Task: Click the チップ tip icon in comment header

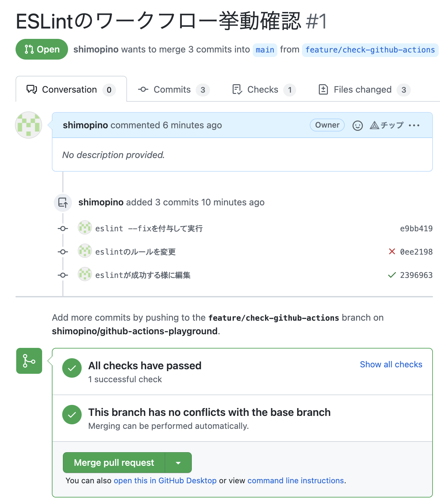Action: click(387, 125)
